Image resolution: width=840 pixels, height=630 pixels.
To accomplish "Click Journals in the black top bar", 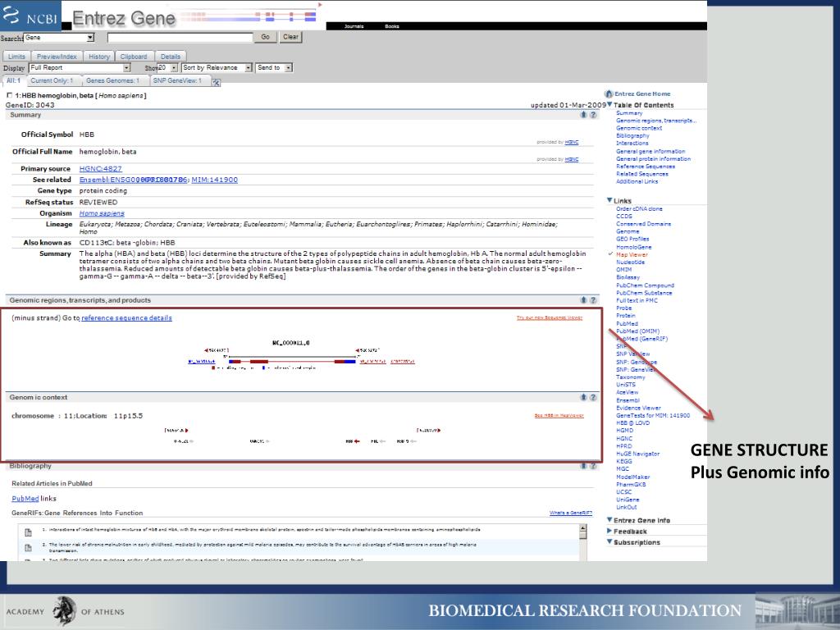I will click(354, 26).
